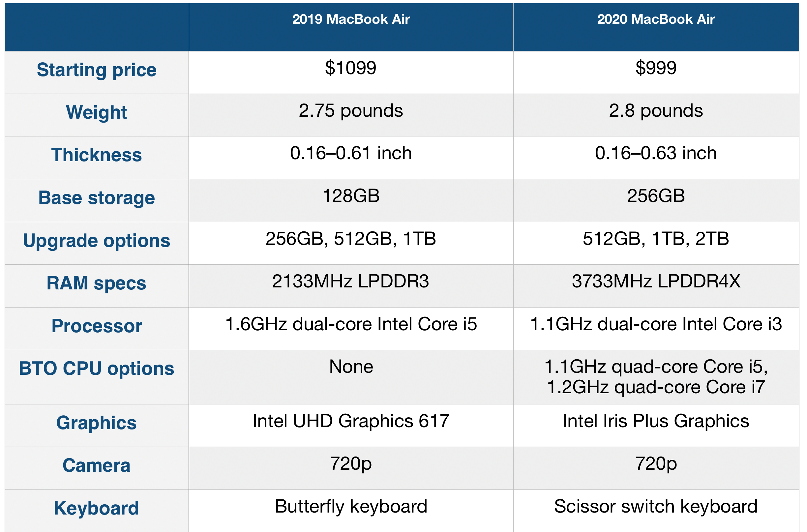The width and height of the screenshot is (807, 532).
Task: Click the 2020 MacBook Air column header
Action: point(656,19)
